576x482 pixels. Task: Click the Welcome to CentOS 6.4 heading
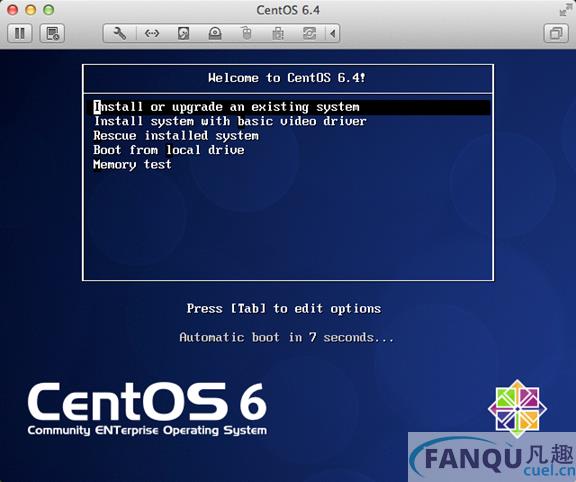click(287, 78)
